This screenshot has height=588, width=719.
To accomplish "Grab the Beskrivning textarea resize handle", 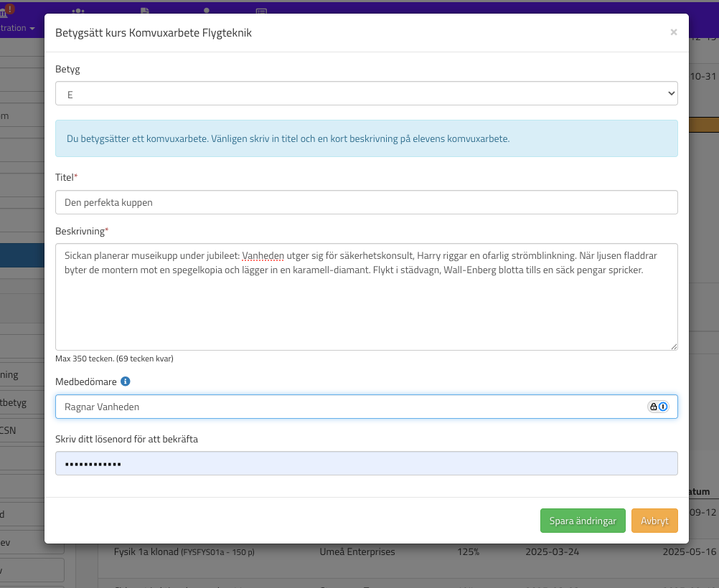I will coord(674,346).
